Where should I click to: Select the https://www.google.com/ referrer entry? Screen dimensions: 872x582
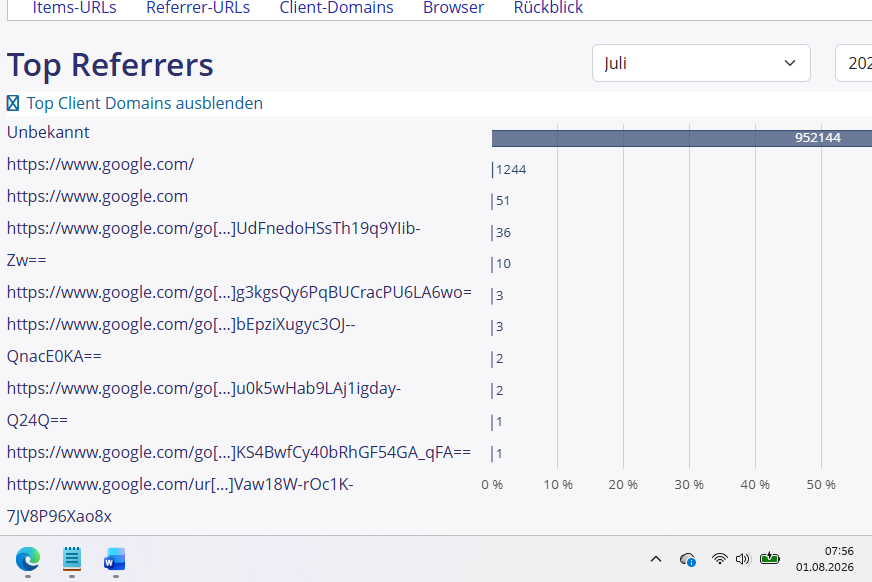101,165
